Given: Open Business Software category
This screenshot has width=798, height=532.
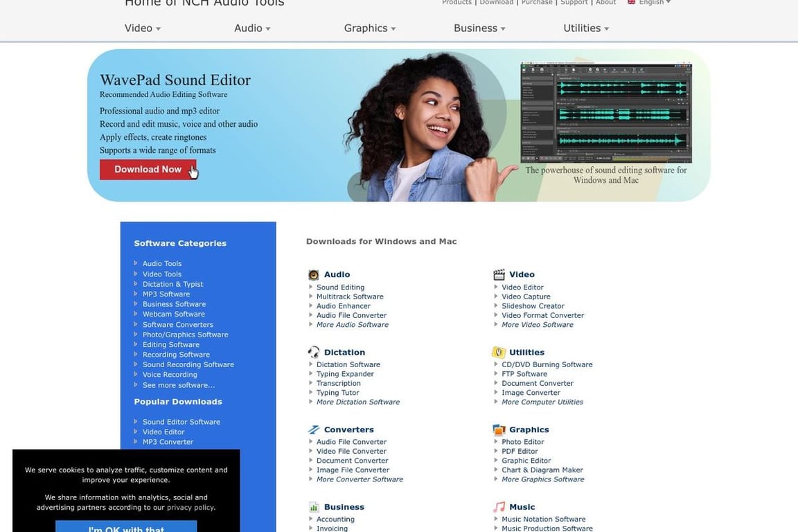Looking at the screenshot, I should 174,304.
